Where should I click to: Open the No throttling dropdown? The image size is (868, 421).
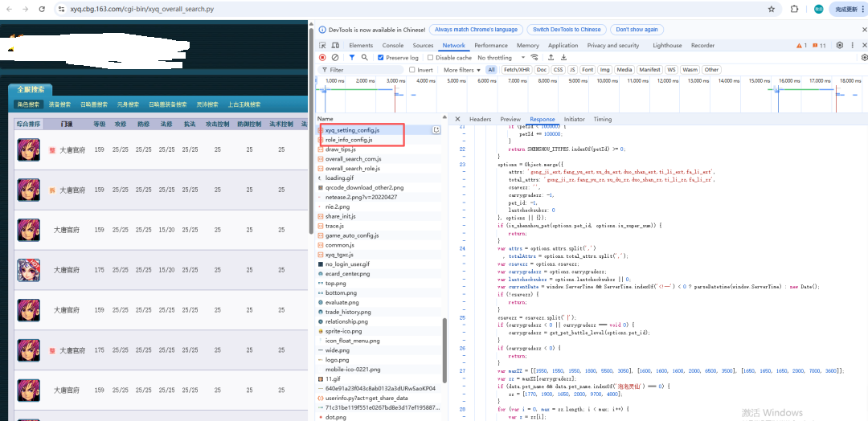pos(502,58)
